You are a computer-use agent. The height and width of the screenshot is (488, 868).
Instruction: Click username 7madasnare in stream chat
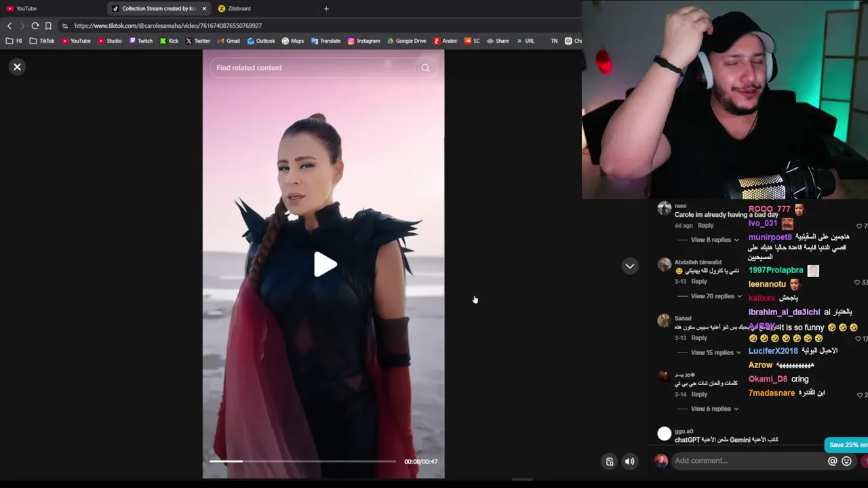[x=772, y=393]
